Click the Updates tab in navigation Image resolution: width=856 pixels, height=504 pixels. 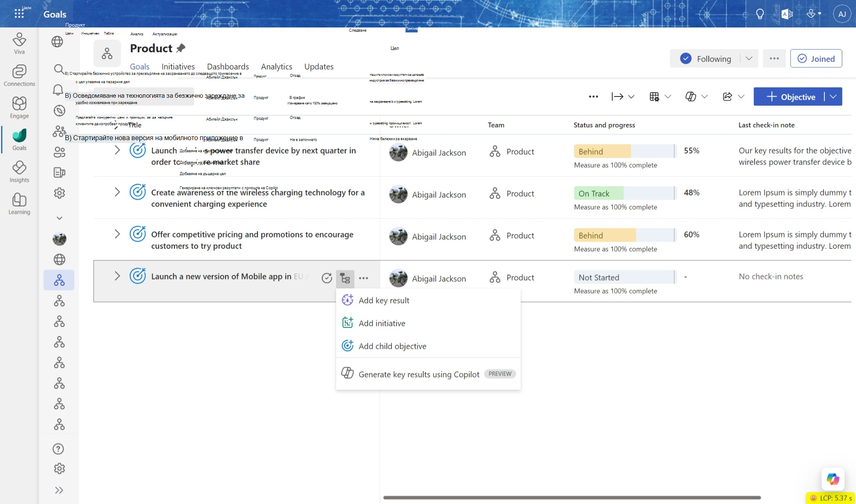click(320, 67)
